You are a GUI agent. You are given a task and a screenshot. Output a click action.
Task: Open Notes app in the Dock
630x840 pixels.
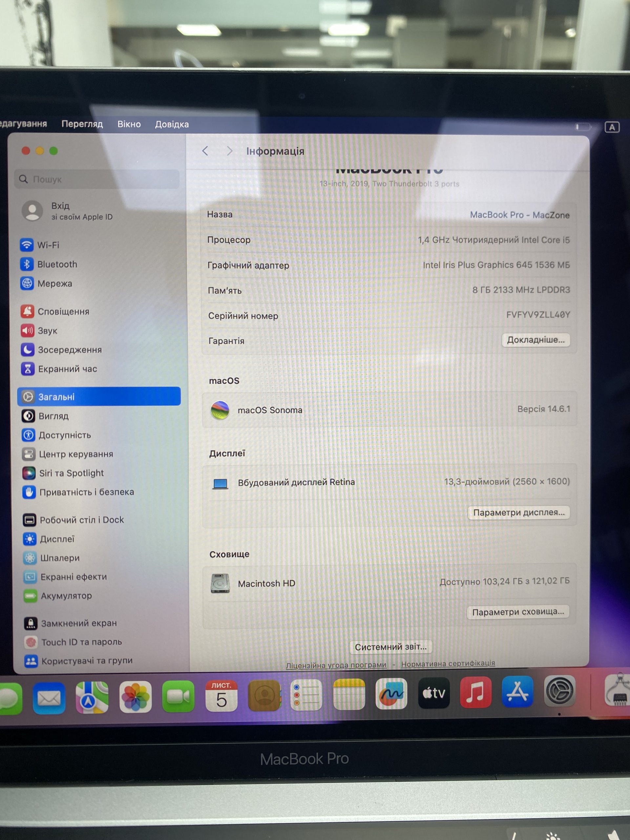[349, 694]
